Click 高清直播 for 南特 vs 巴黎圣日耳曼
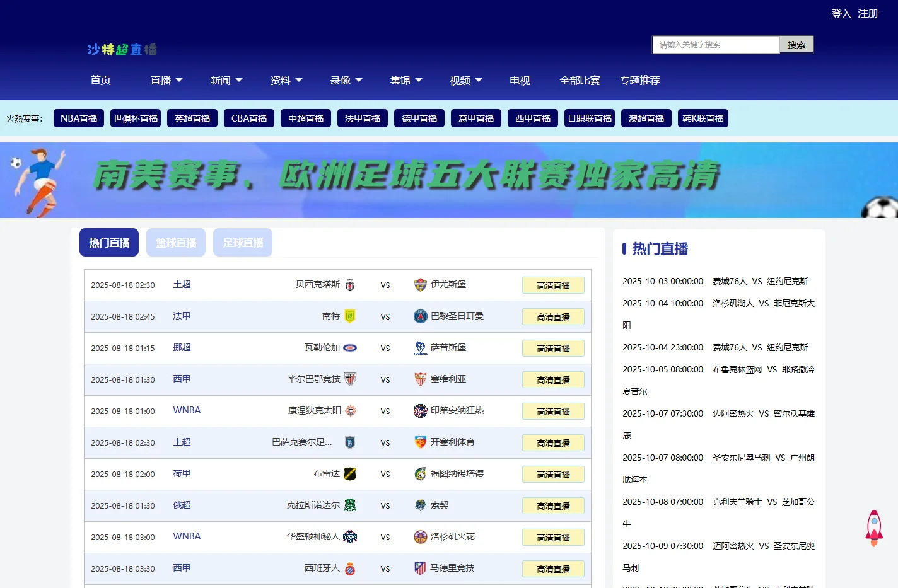The width and height of the screenshot is (898, 588). coord(553,317)
